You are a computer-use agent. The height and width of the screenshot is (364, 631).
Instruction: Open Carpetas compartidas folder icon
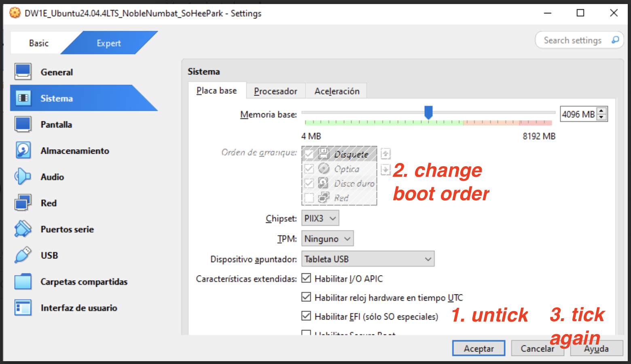click(x=23, y=281)
